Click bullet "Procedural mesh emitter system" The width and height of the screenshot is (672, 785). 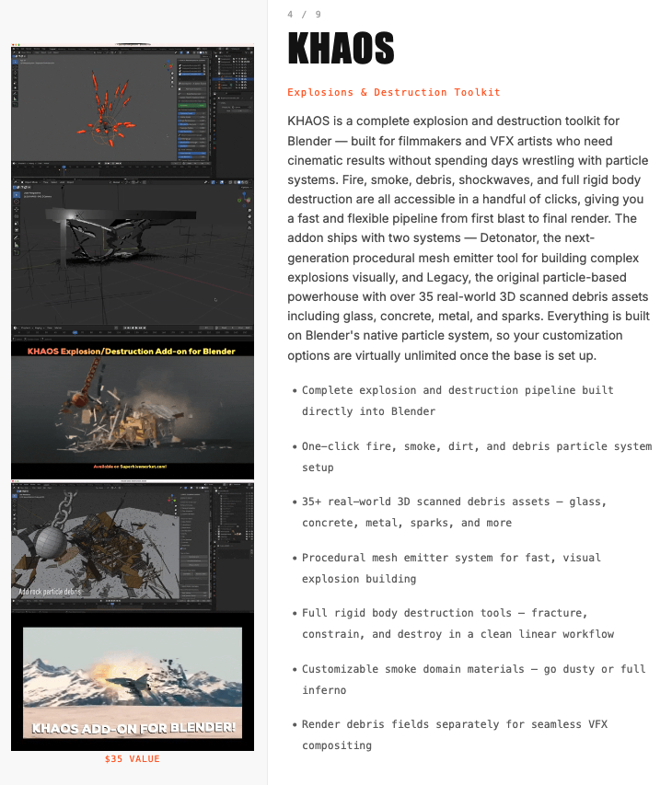click(x=451, y=568)
